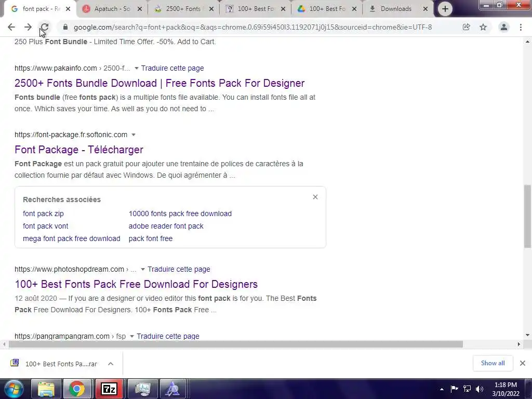Search 'mega font pack free download'
Image resolution: width=532 pixels, height=399 pixels.
coord(72,239)
